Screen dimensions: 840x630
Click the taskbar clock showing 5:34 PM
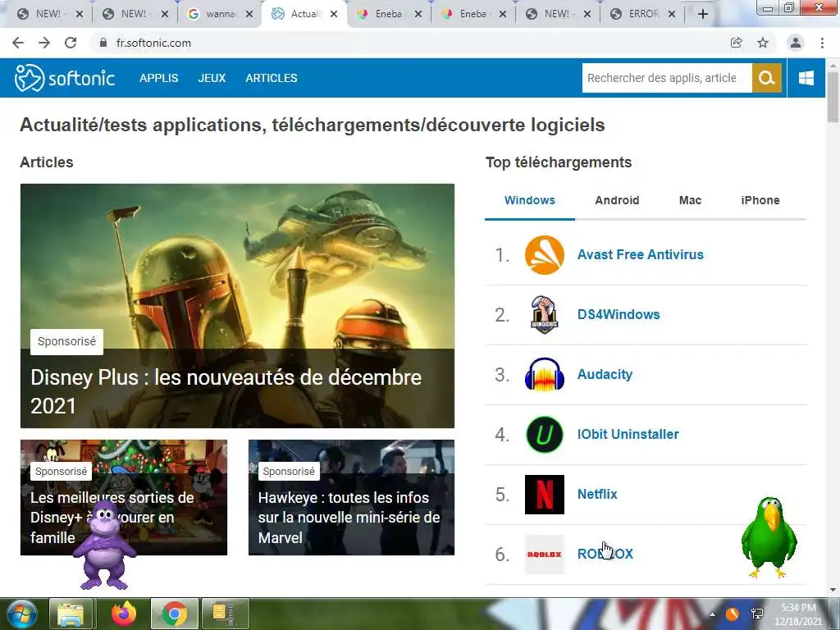coord(797,614)
